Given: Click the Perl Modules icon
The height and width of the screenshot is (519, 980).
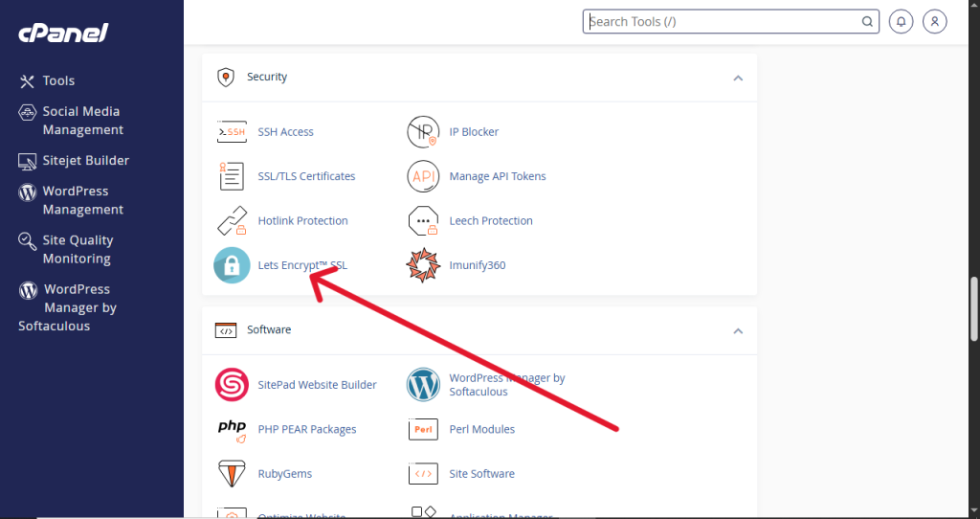Looking at the screenshot, I should [423, 429].
